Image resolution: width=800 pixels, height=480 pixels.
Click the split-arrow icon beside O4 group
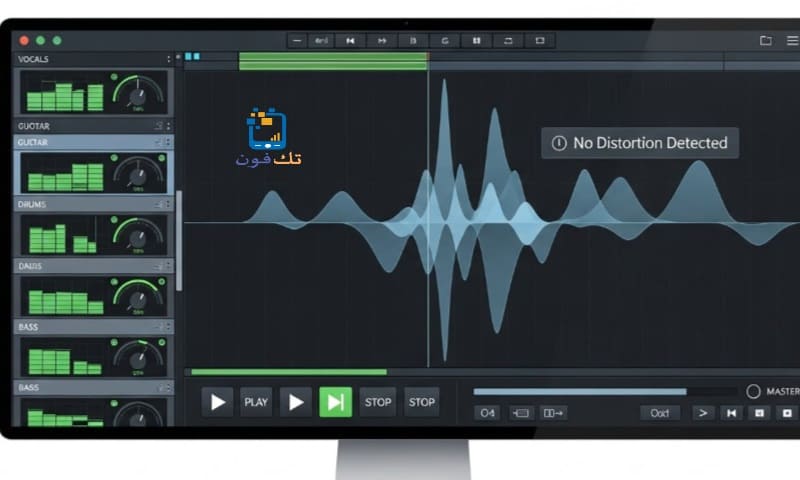pos(553,413)
